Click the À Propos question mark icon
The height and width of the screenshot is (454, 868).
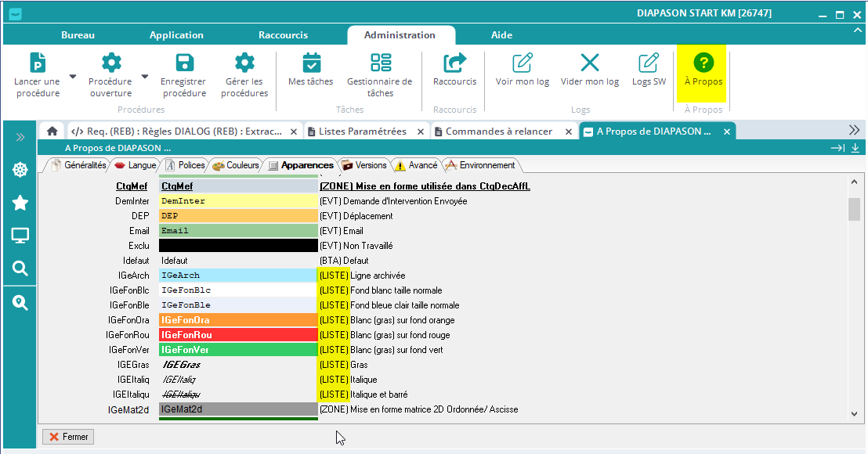(x=703, y=63)
